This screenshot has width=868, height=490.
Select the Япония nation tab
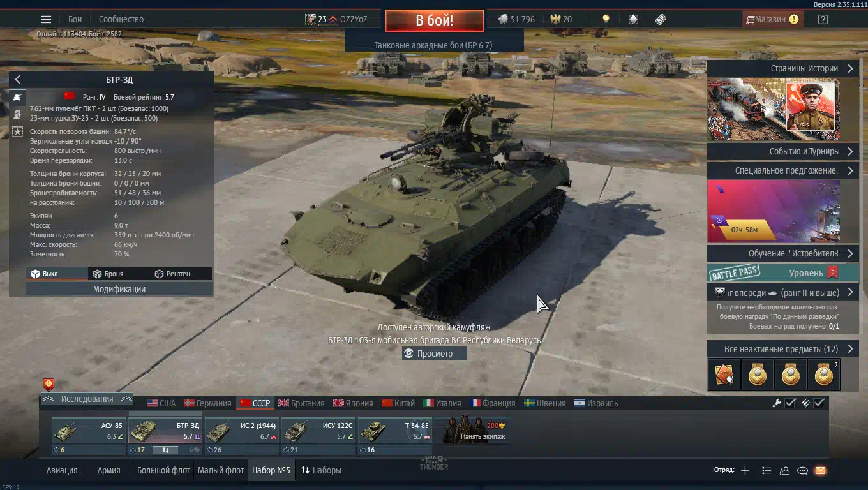pyautogui.click(x=353, y=403)
